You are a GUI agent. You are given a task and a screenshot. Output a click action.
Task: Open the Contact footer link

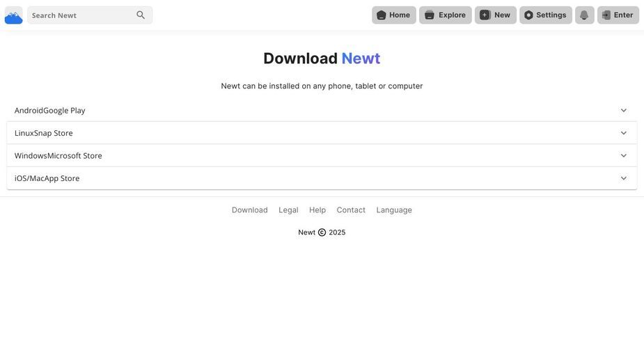[351, 210]
